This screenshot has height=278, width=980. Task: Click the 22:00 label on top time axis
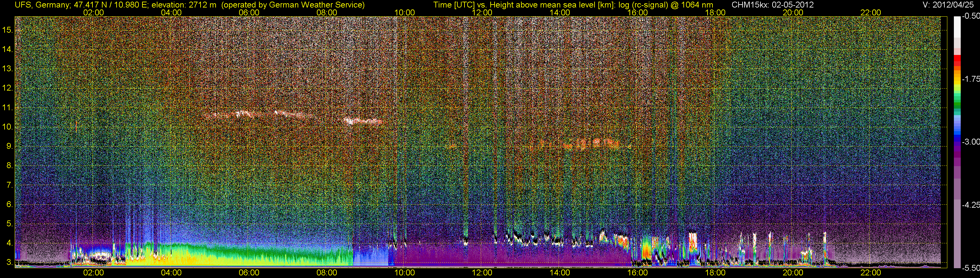pos(871,12)
